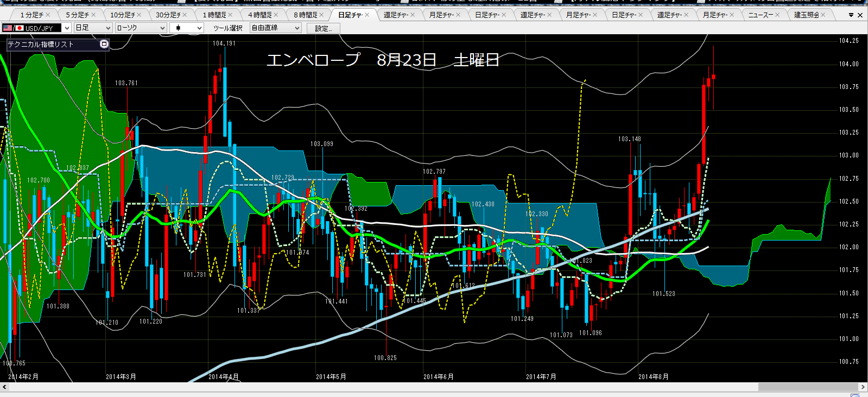The height and width of the screenshot is (397, 868).
Task: Click the scrollbar left arrow
Action: click(4, 387)
